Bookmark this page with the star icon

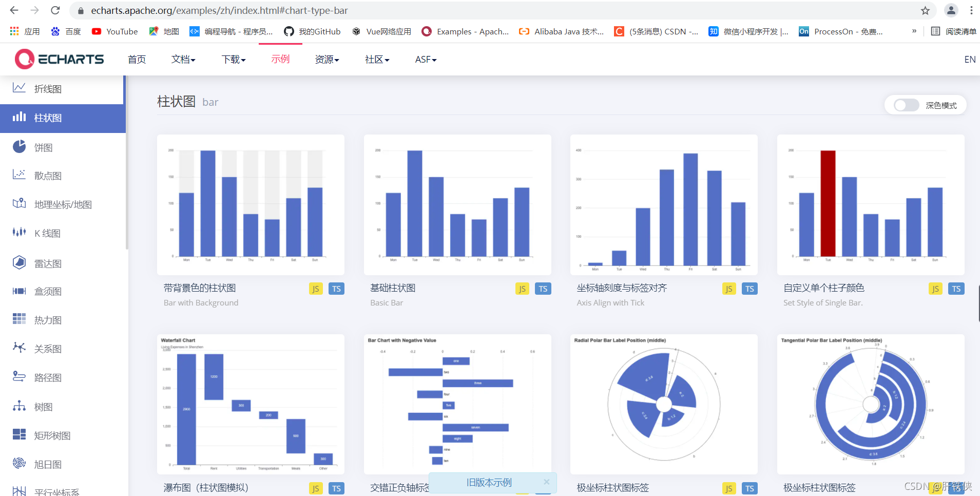pyautogui.click(x=925, y=10)
